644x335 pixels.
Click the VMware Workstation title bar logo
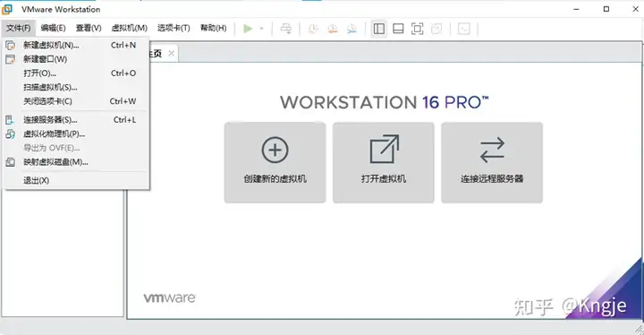tap(7, 9)
